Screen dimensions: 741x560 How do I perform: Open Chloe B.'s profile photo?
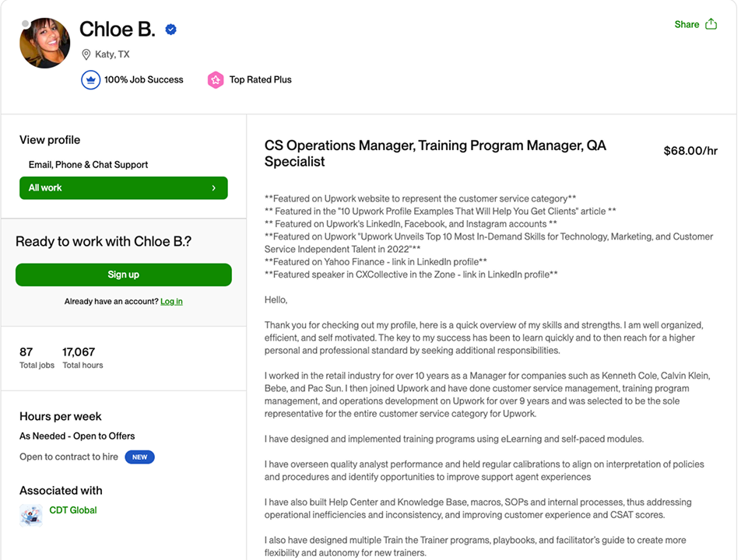click(45, 44)
